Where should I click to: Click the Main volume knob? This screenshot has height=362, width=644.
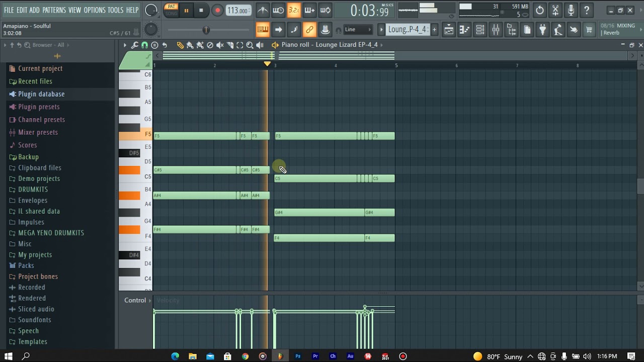click(x=151, y=10)
